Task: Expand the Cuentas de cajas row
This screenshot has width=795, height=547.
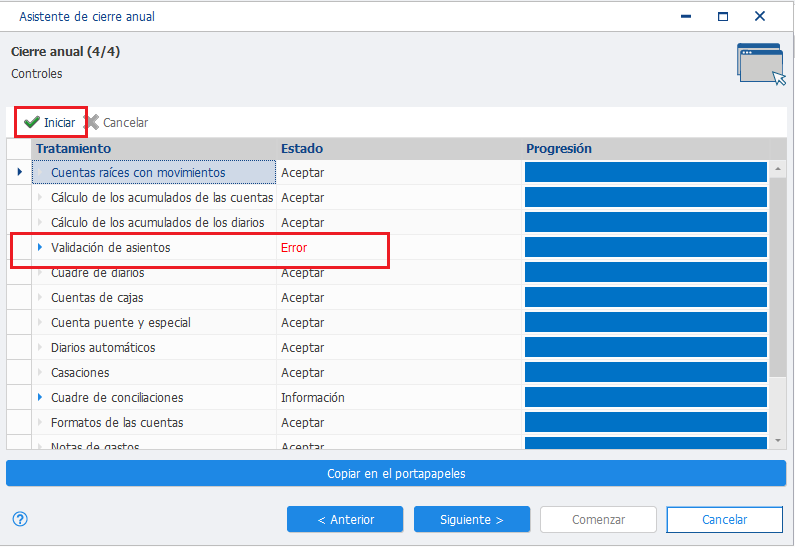Action: tap(40, 298)
